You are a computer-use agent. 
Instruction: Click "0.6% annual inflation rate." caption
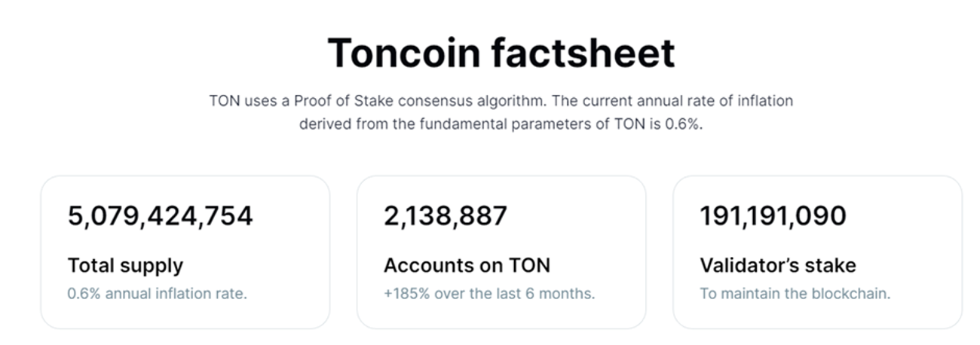pos(157,294)
